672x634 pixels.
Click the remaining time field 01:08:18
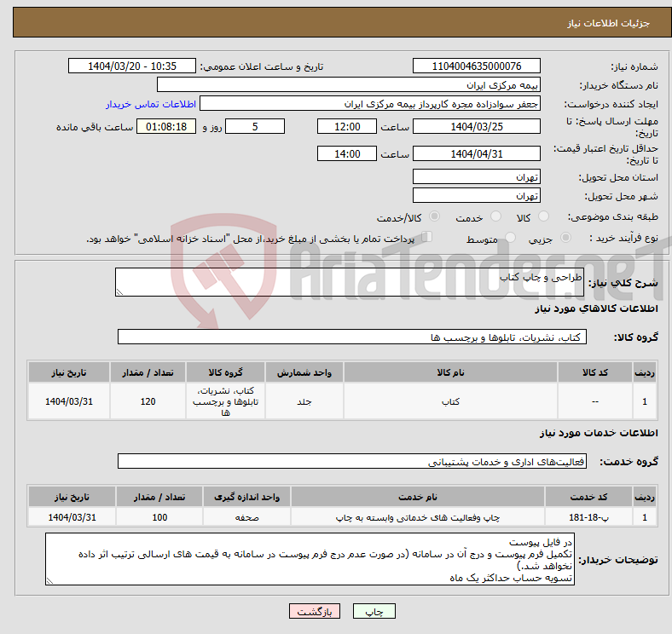click(x=166, y=126)
